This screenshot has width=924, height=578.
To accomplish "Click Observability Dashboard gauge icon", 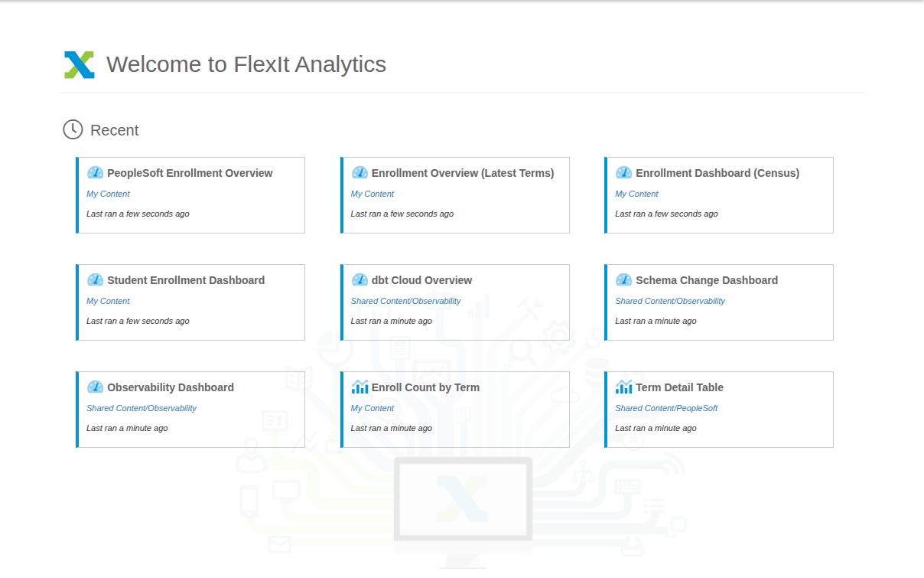I will 95,387.
